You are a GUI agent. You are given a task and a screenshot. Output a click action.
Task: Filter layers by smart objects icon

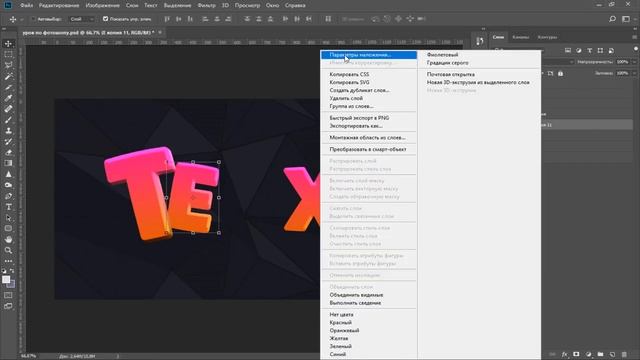pos(611,51)
